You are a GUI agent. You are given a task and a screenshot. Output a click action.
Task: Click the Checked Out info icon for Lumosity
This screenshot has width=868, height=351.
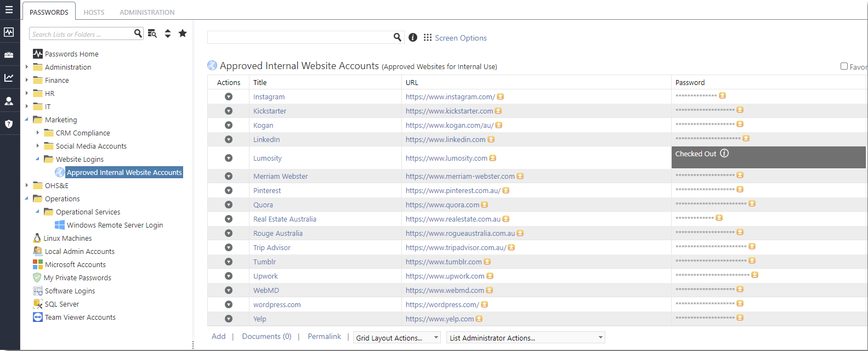[x=724, y=154]
